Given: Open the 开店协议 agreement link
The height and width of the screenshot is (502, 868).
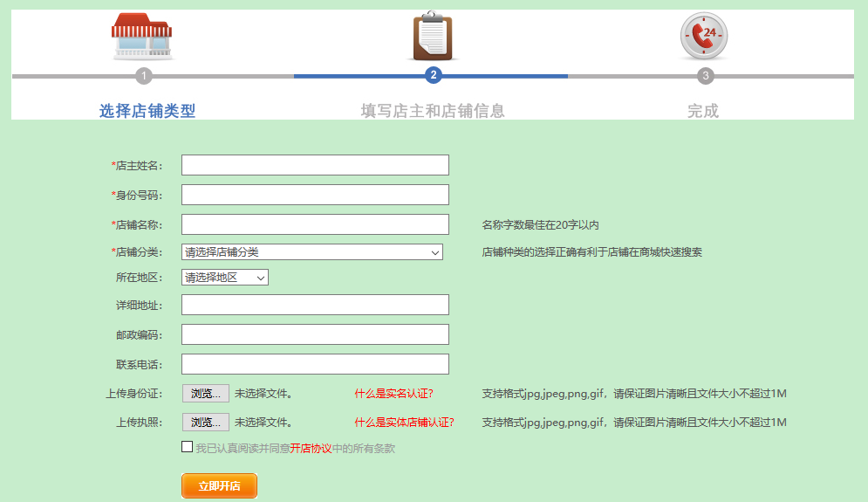Looking at the screenshot, I should pos(311,449).
